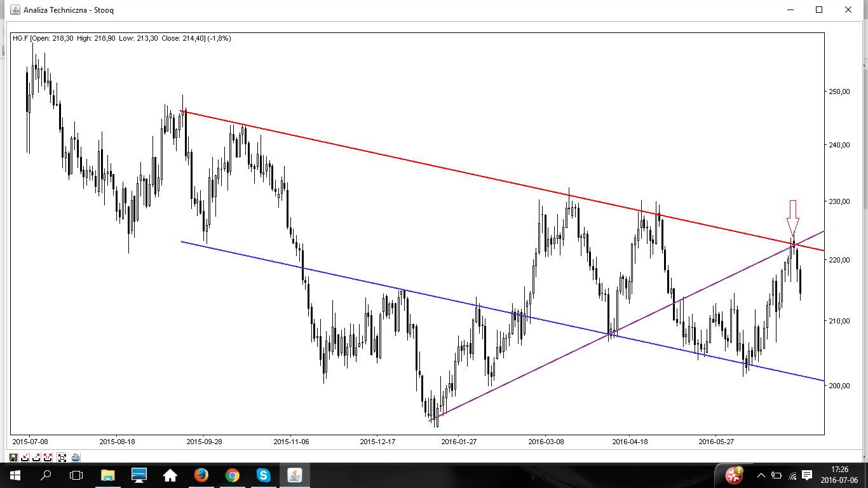Click the print chart icon
This screenshot has height=488, width=868.
click(x=76, y=457)
